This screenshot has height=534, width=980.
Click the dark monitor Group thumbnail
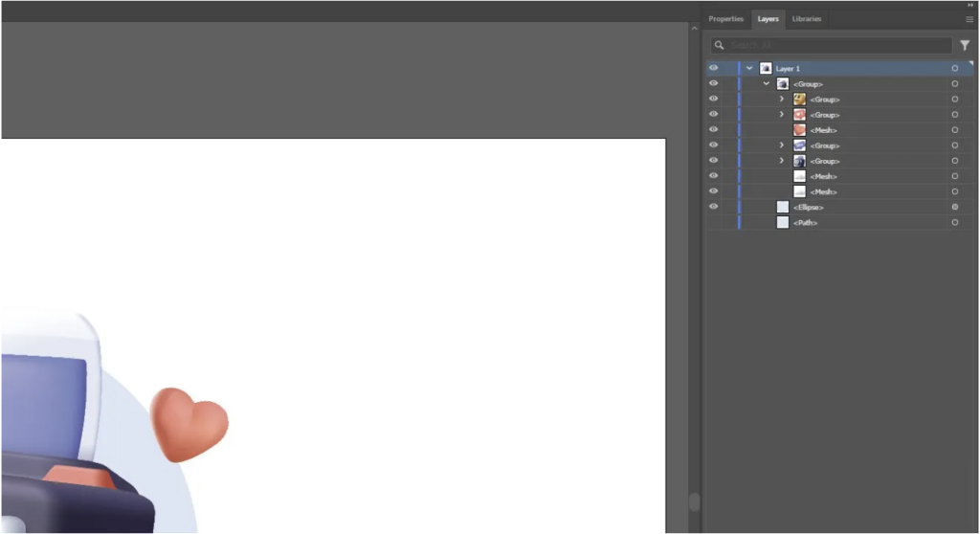tap(799, 161)
